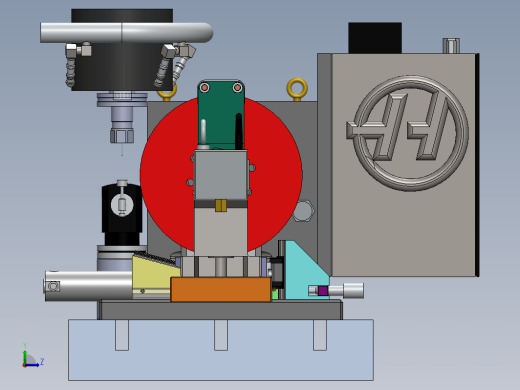This screenshot has height=390, width=520.
Task: Select the left coolant hose nozzle
Action: tap(71, 72)
